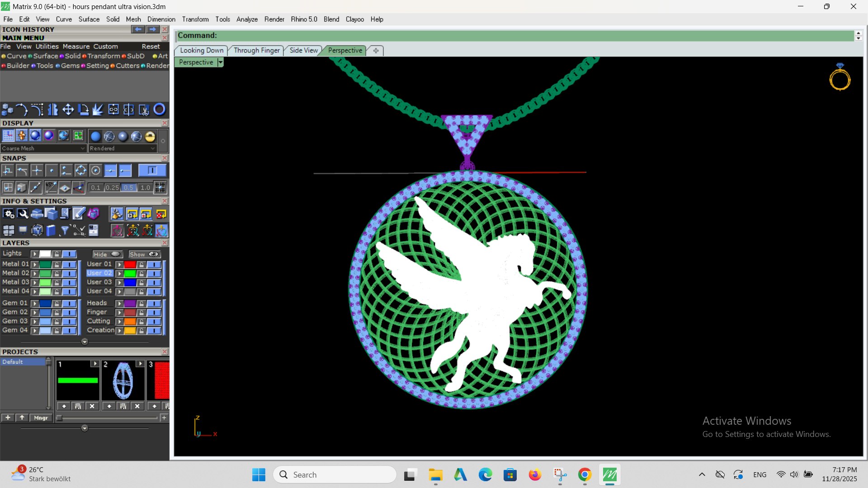Open the Rendered display mode dropdown

coord(122,148)
